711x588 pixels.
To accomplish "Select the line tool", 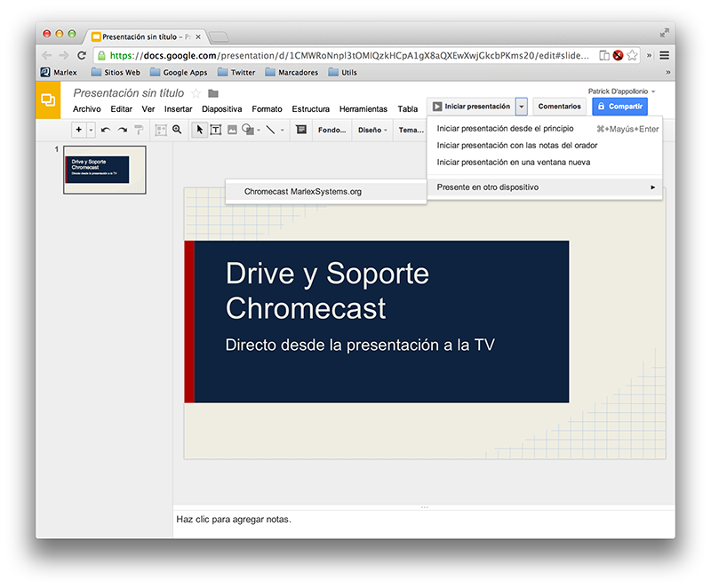I will pyautogui.click(x=271, y=130).
